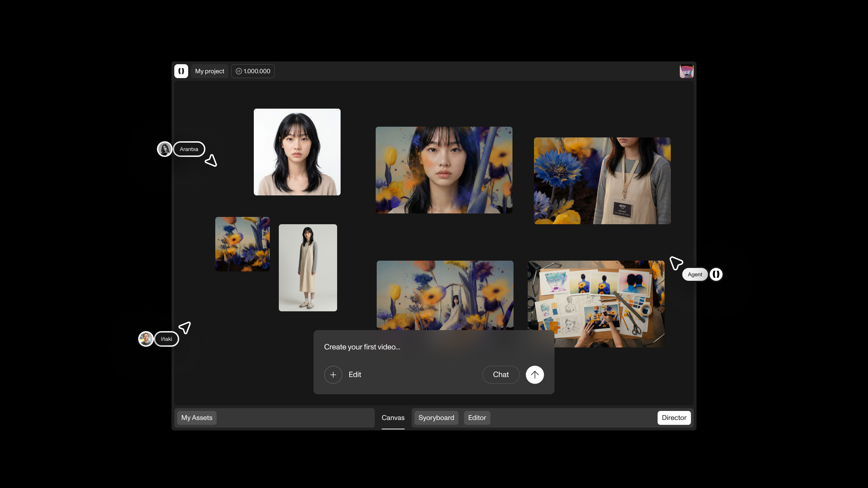Screen dimensions: 868x488
Task: Click the plus icon next to Edit
Action: [333, 375]
